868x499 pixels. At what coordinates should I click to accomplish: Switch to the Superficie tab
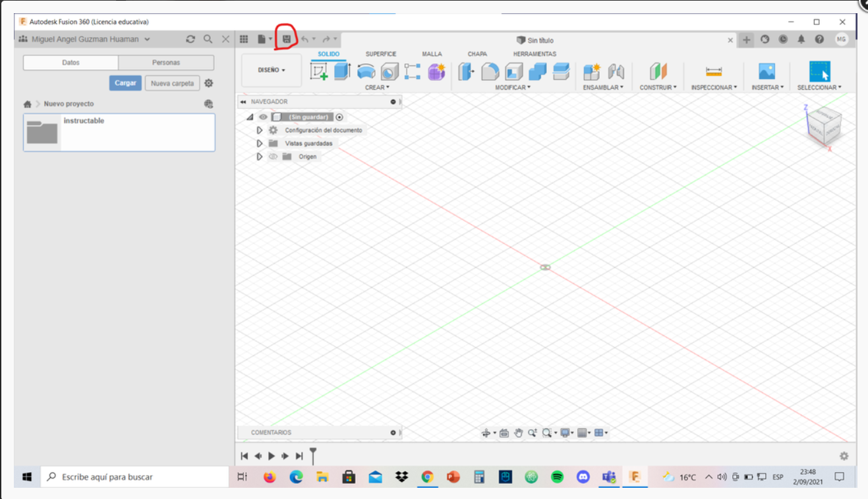coord(381,54)
